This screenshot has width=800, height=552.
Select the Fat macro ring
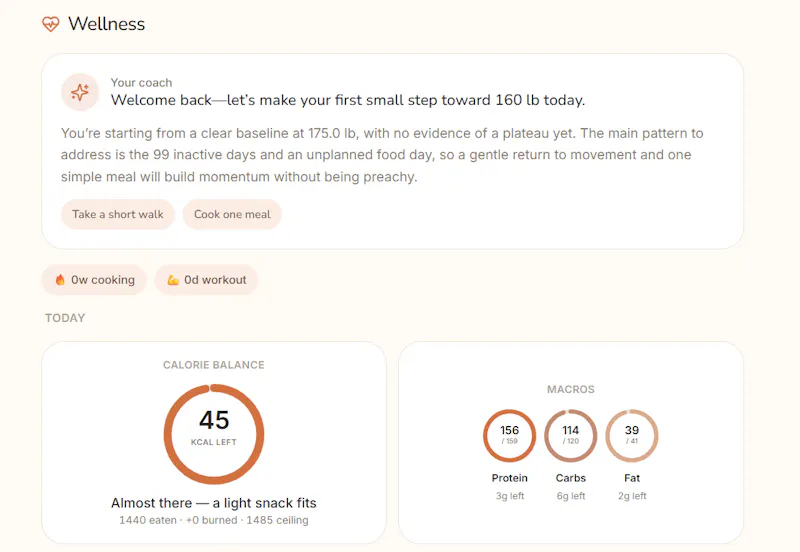click(x=632, y=436)
